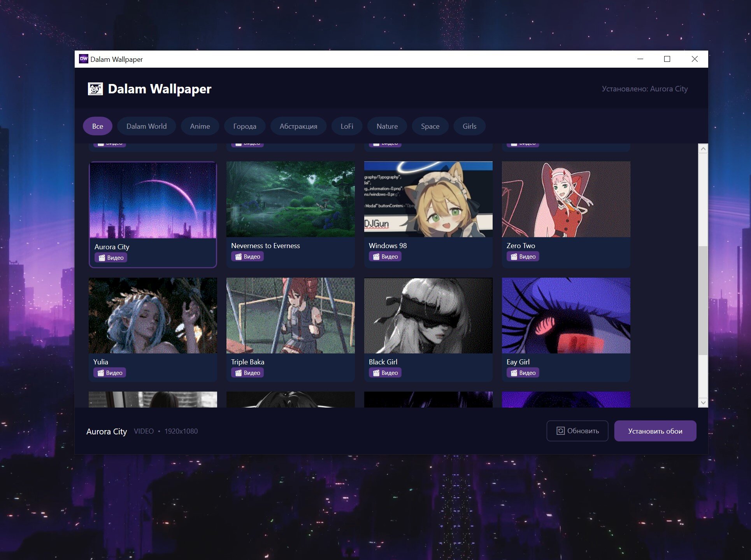Open the LoFi category tab
This screenshot has width=751, height=560.
347,126
